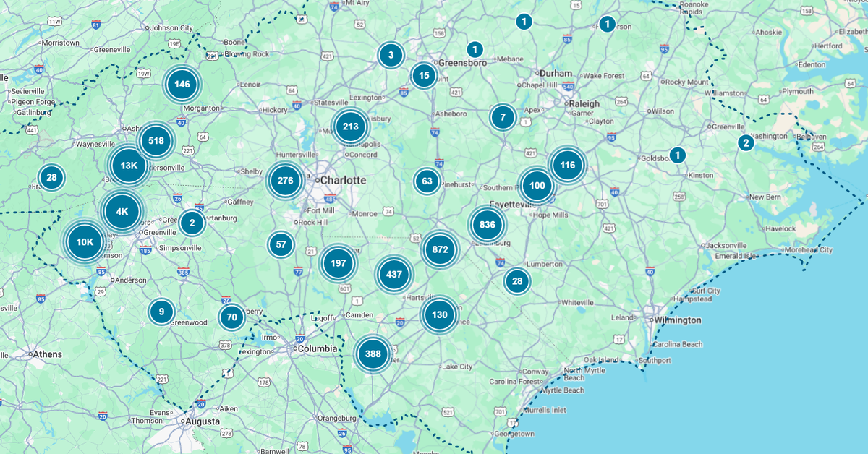
Task: Click the 130 cluster marker
Action: [x=440, y=314]
